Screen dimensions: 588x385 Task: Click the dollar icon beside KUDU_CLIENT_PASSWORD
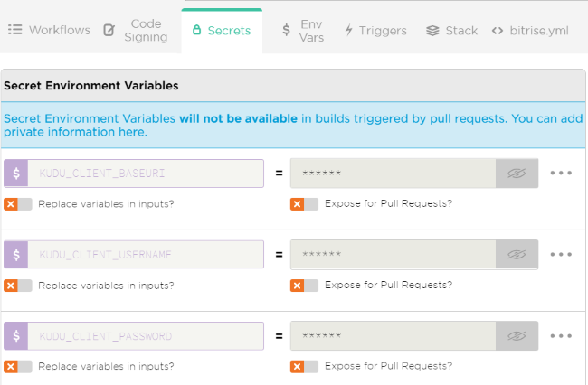click(16, 336)
